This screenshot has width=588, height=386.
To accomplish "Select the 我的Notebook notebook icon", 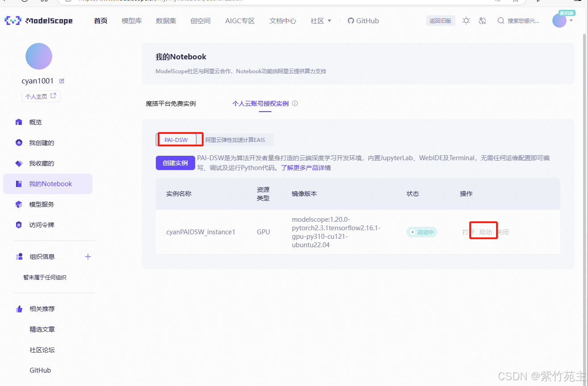I will [x=19, y=183].
